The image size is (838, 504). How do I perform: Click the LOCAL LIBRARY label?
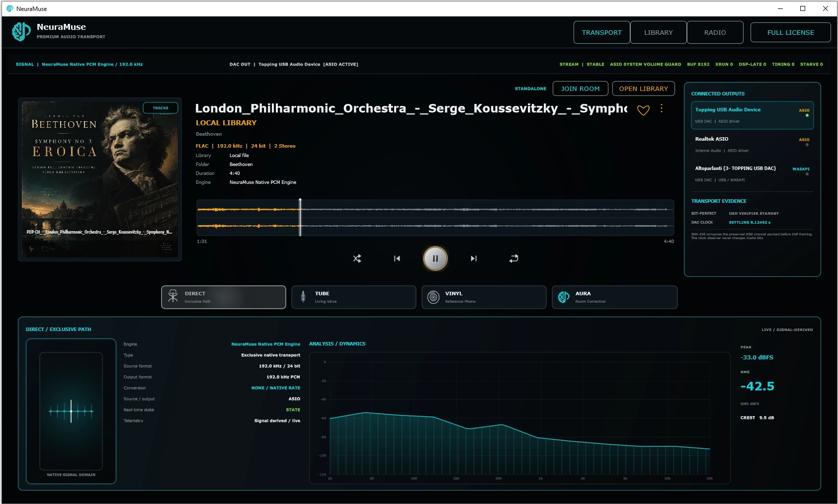226,123
